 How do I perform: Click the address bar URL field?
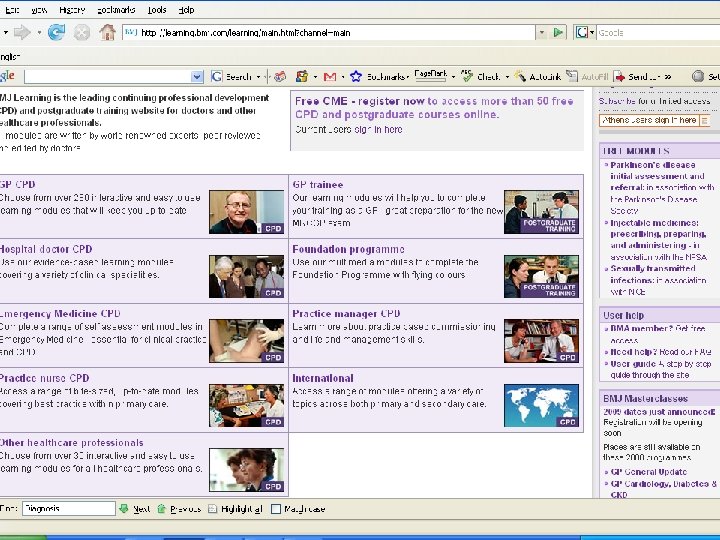pos(328,33)
